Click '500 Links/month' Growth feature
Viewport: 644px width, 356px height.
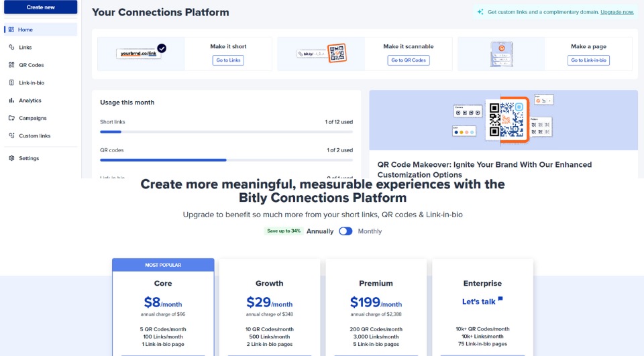[x=270, y=337]
